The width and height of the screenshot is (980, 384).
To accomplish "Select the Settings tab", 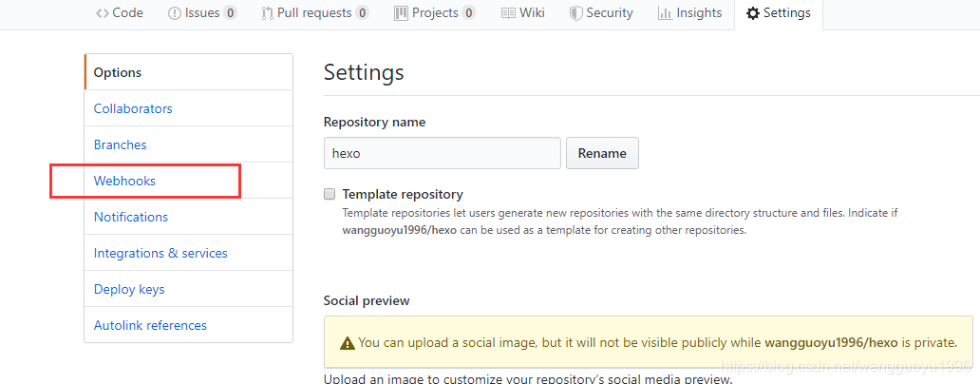I will pos(779,12).
